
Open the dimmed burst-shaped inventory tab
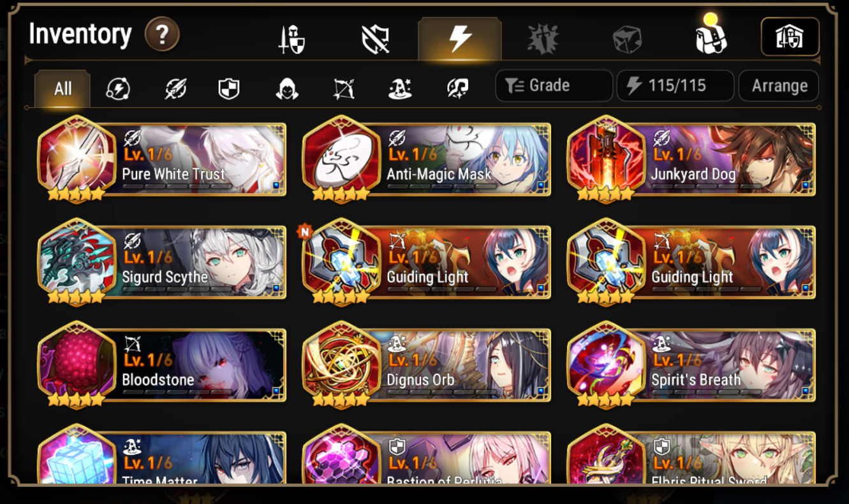[x=543, y=40]
